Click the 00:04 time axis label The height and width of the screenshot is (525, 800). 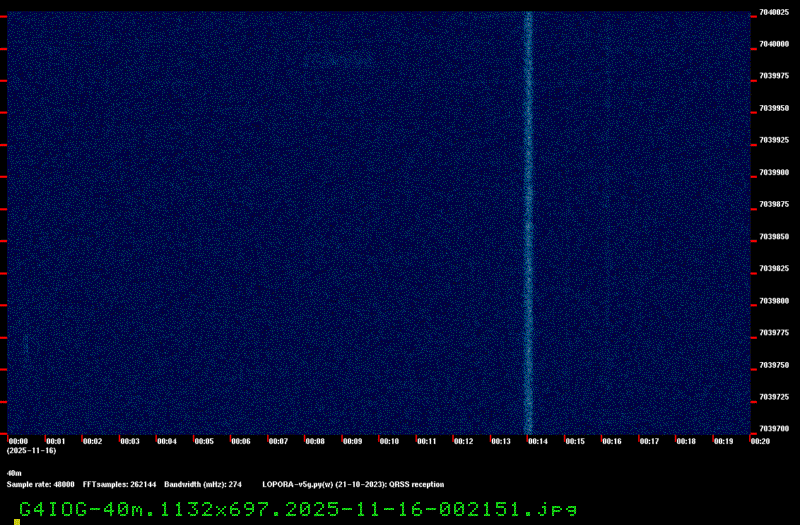click(x=167, y=441)
